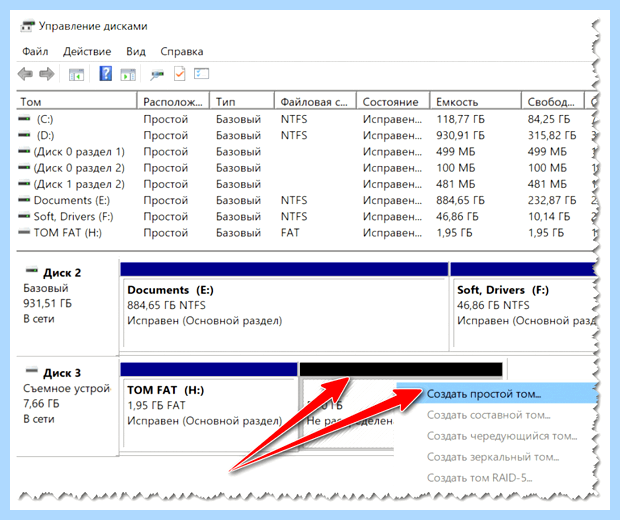
Task: Click the Disk Management title bar icon
Action: point(27,26)
